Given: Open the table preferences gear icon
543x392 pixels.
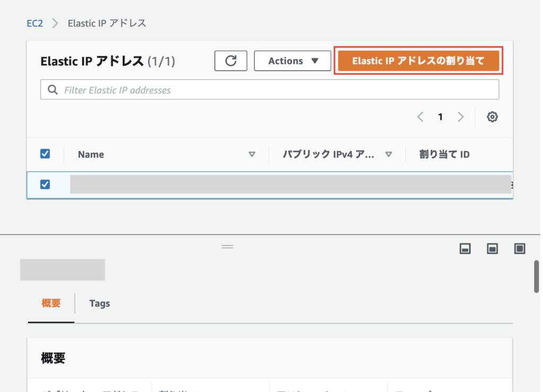Looking at the screenshot, I should pos(492,117).
